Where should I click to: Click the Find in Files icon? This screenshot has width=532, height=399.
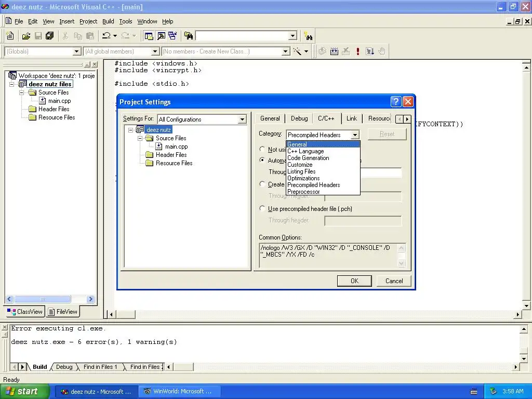[x=188, y=36]
